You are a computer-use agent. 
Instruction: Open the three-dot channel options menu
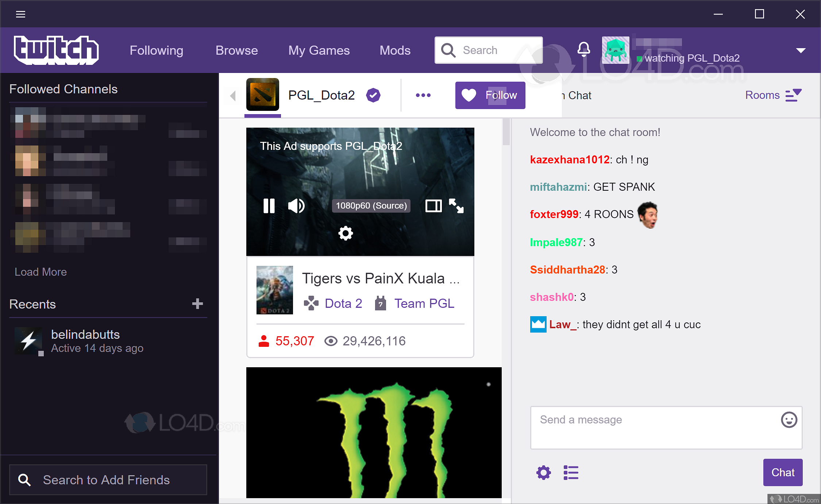tap(423, 95)
